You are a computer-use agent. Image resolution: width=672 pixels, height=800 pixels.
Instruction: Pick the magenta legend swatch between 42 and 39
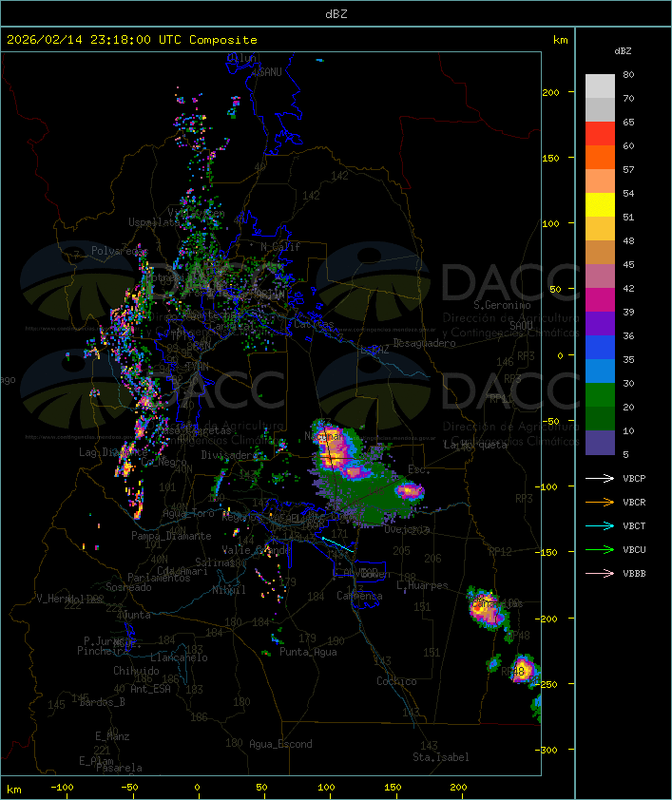click(x=600, y=299)
